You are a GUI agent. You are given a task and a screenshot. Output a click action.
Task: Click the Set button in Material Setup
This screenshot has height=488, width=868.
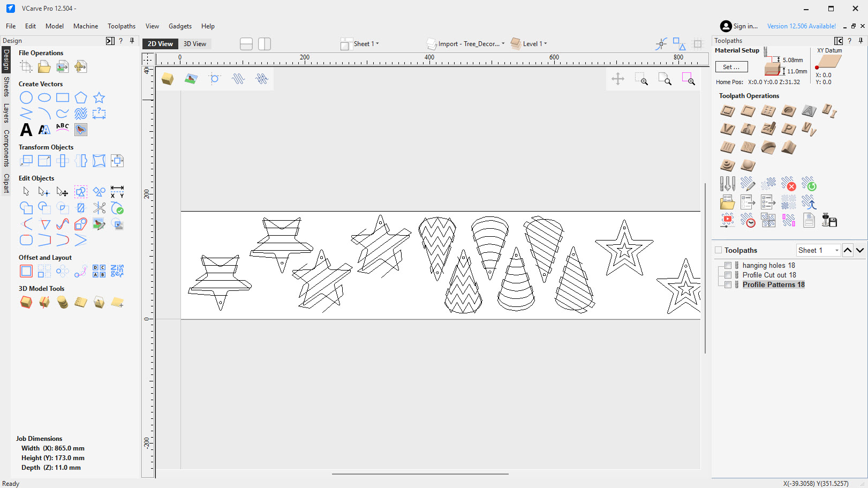click(x=731, y=66)
